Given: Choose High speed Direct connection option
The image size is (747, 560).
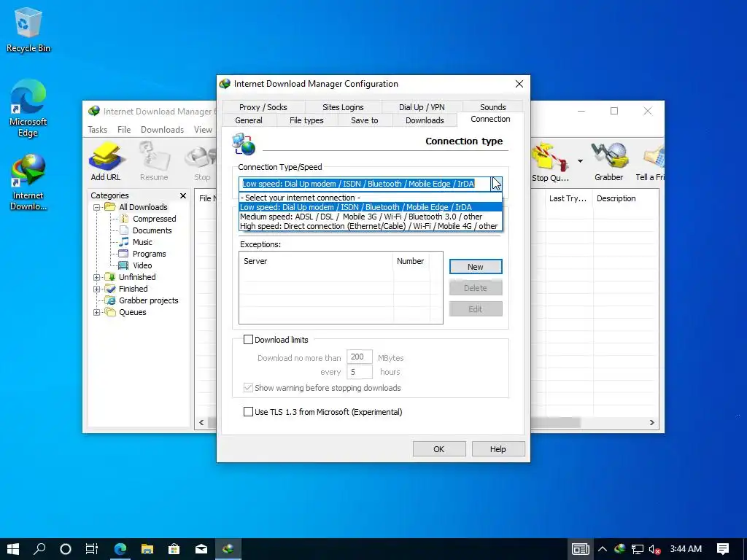Looking at the screenshot, I should coord(370,226).
